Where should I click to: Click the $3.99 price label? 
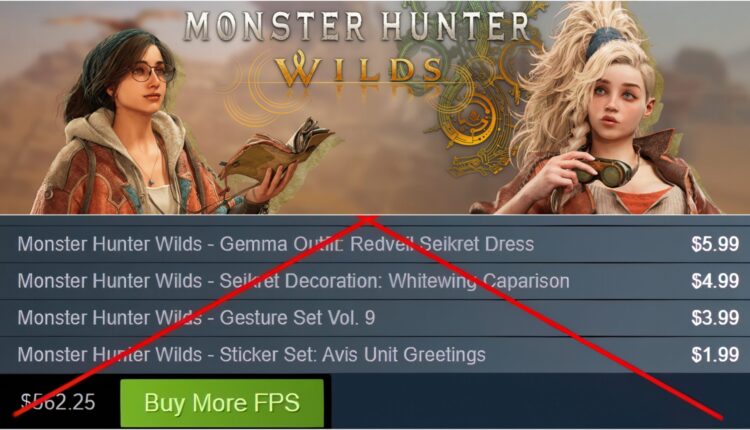pos(715,318)
